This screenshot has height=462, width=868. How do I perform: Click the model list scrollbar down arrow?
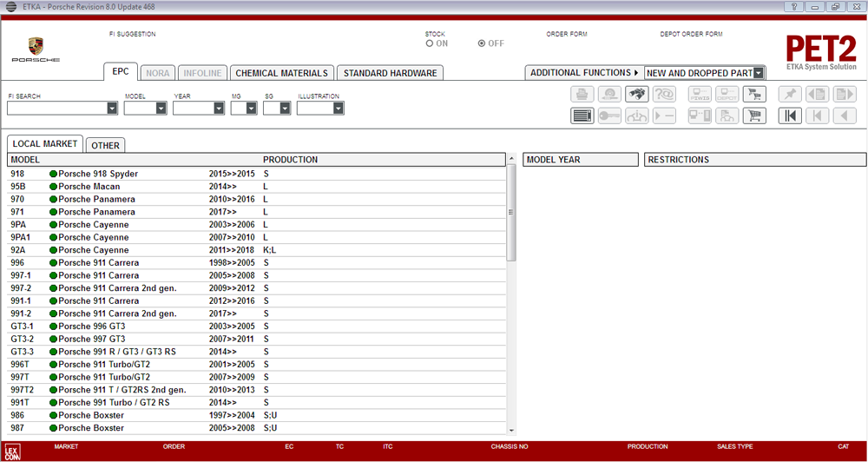511,430
